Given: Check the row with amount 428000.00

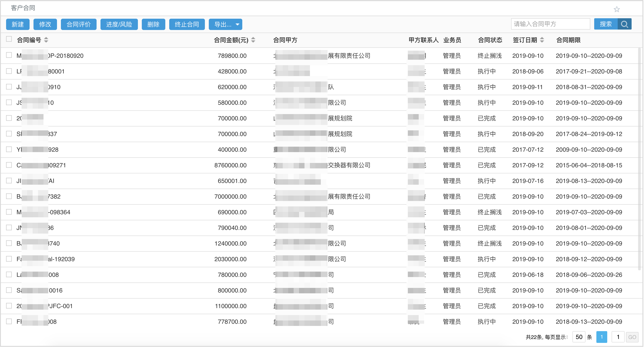Looking at the screenshot, I should coord(9,71).
